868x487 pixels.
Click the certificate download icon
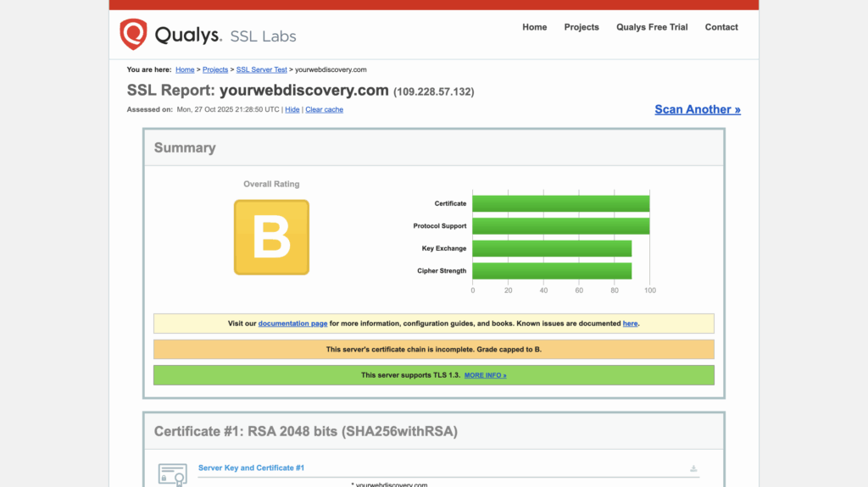pyautogui.click(x=693, y=468)
